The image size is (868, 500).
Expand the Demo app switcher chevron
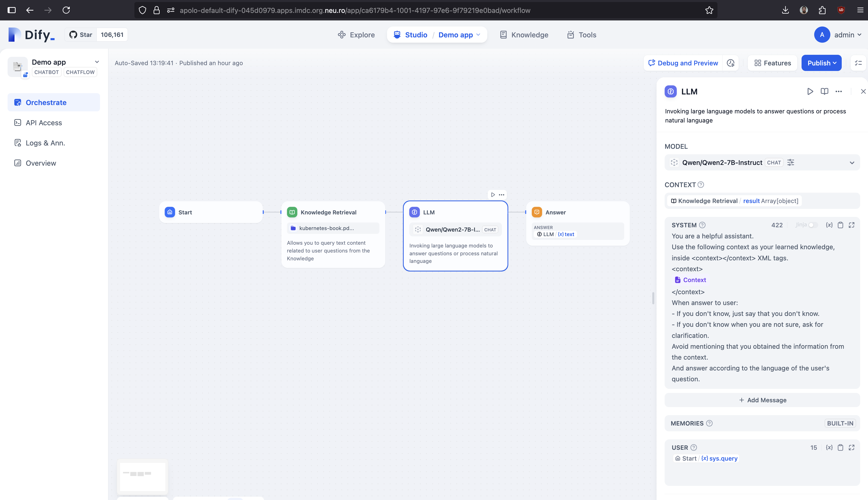click(97, 62)
